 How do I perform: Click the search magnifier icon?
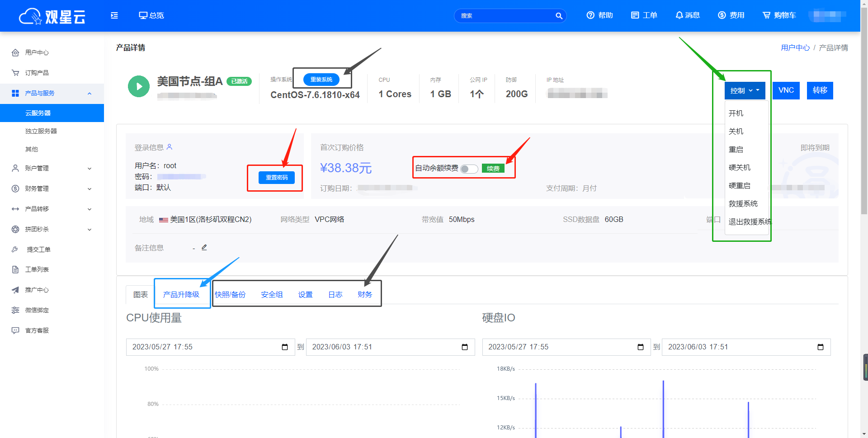click(x=559, y=16)
